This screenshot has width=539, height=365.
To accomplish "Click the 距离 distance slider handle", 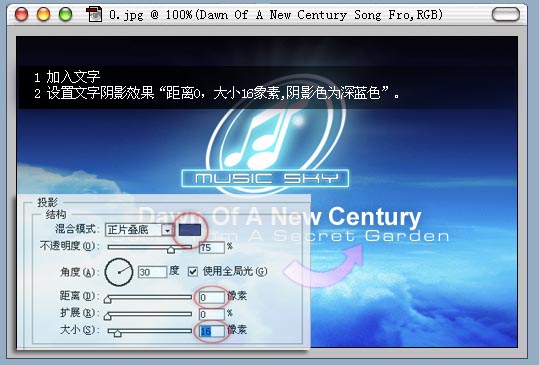I will click(108, 299).
